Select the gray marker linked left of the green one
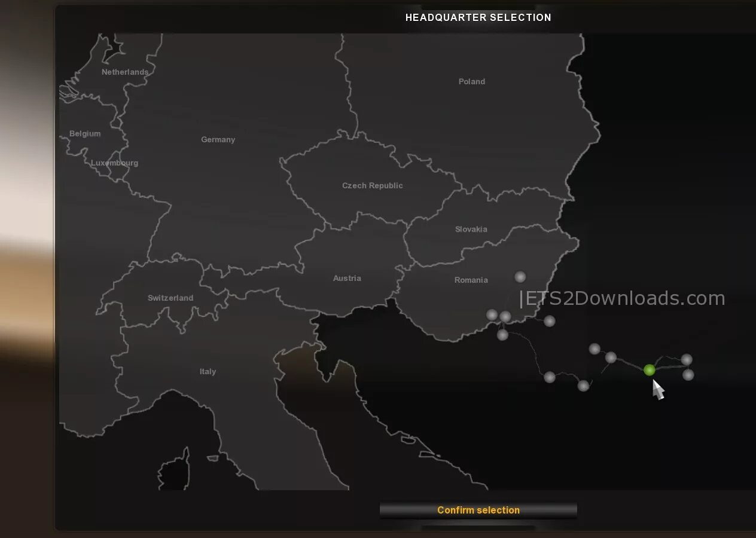This screenshot has width=756, height=538. [611, 357]
